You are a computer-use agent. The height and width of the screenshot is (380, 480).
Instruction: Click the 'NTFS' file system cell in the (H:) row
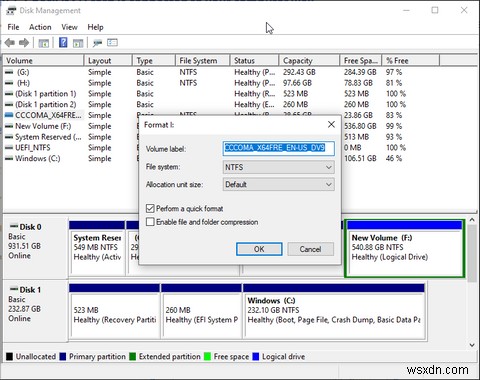coord(188,83)
